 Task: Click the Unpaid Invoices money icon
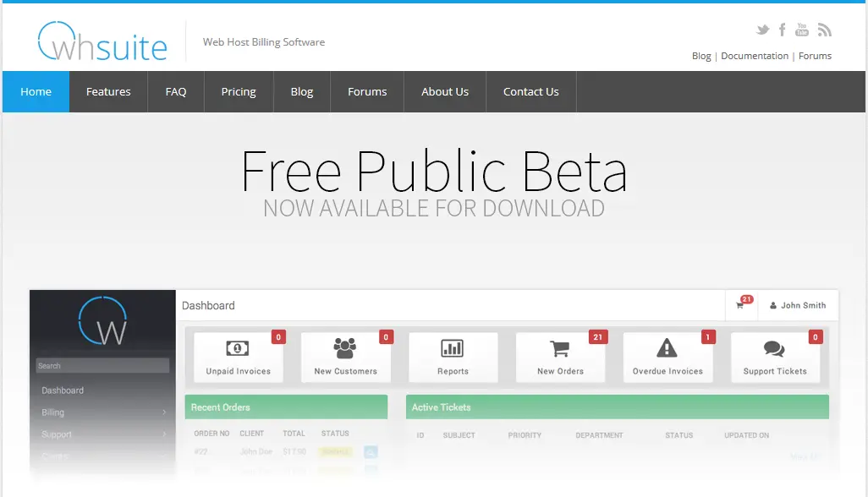click(x=238, y=348)
